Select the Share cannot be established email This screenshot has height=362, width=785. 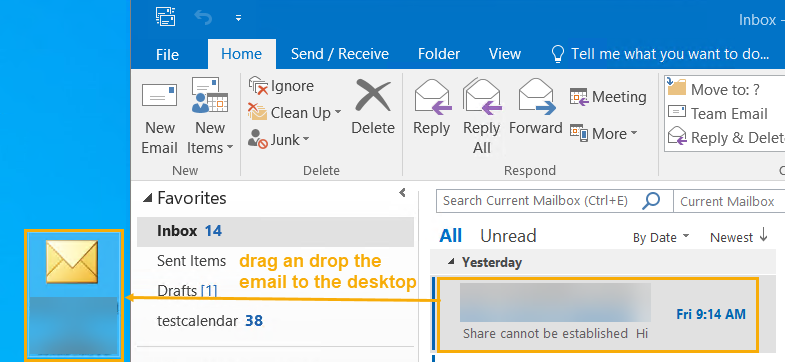[598, 314]
